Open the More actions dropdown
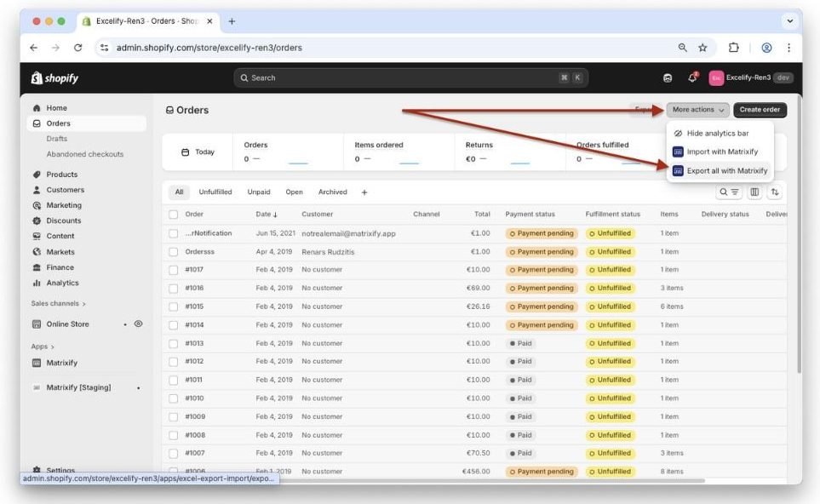 (697, 110)
